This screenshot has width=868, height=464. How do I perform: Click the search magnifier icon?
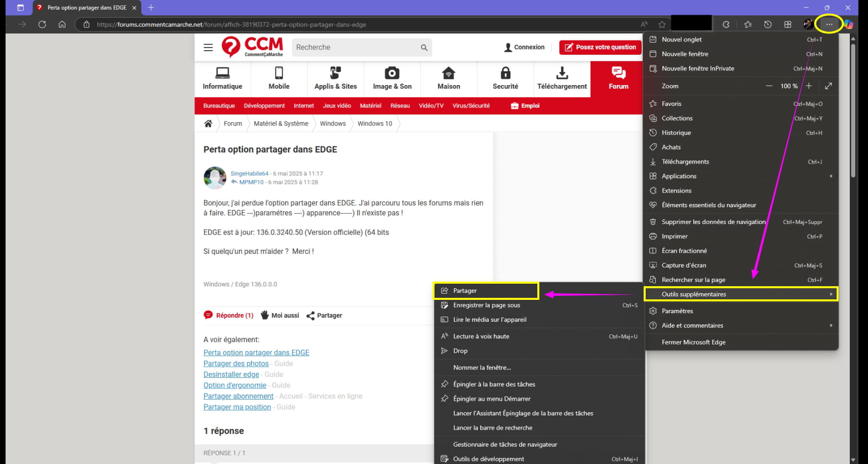424,48
